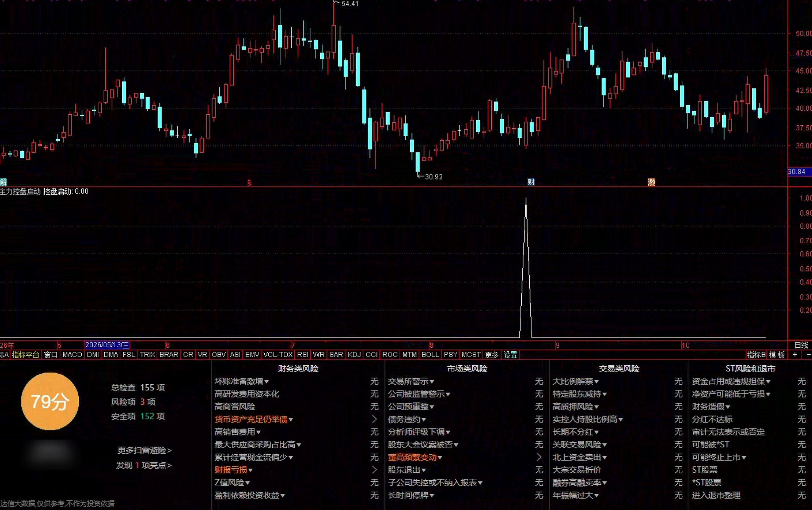Select the SAR indicator
This screenshot has height=510, width=812.
click(336, 355)
